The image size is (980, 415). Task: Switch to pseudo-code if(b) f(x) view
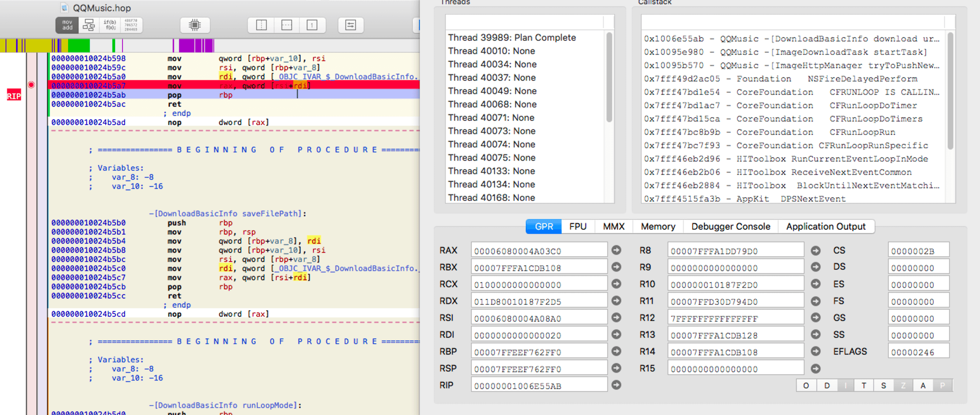pyautogui.click(x=110, y=25)
